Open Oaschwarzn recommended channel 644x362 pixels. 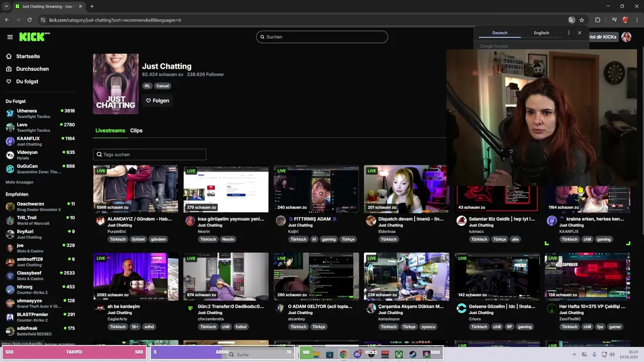[x=40, y=206]
